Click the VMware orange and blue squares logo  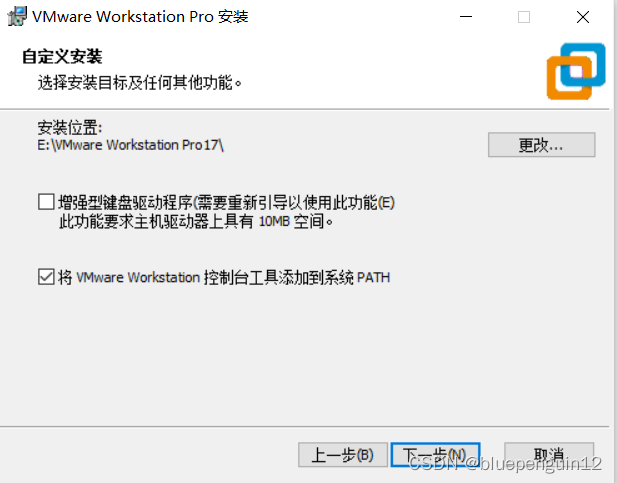coord(576,71)
